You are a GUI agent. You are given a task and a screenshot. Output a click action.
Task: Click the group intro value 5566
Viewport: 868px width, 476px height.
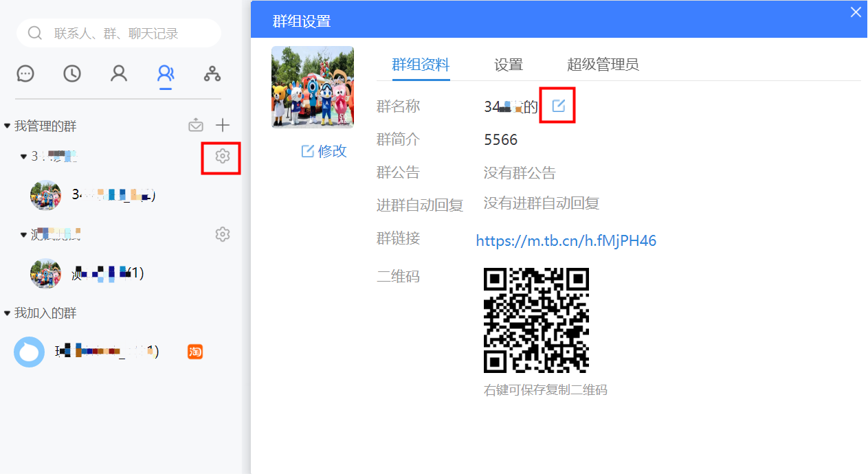point(501,140)
